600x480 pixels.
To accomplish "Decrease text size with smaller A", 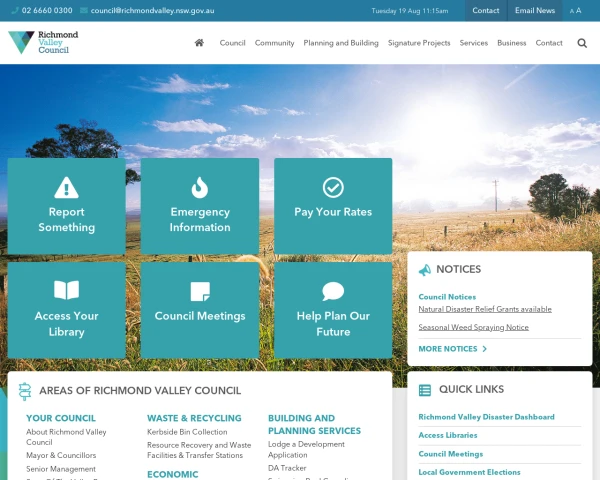I will pyautogui.click(x=572, y=11).
